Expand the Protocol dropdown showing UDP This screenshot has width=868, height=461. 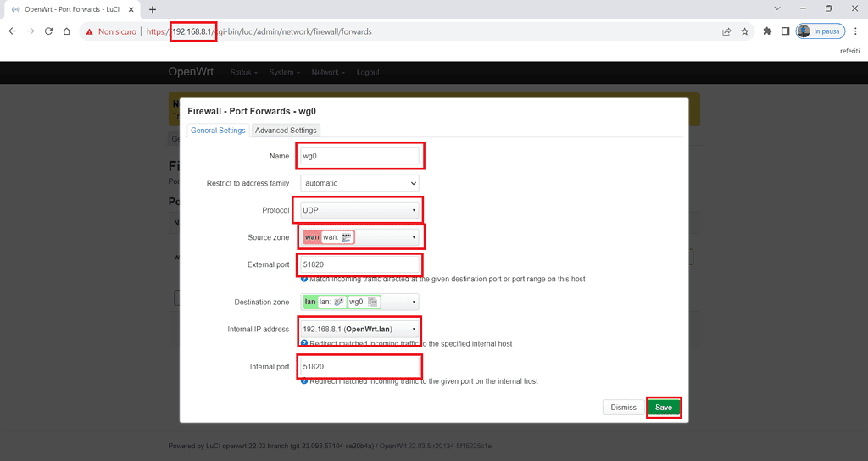[x=360, y=210]
